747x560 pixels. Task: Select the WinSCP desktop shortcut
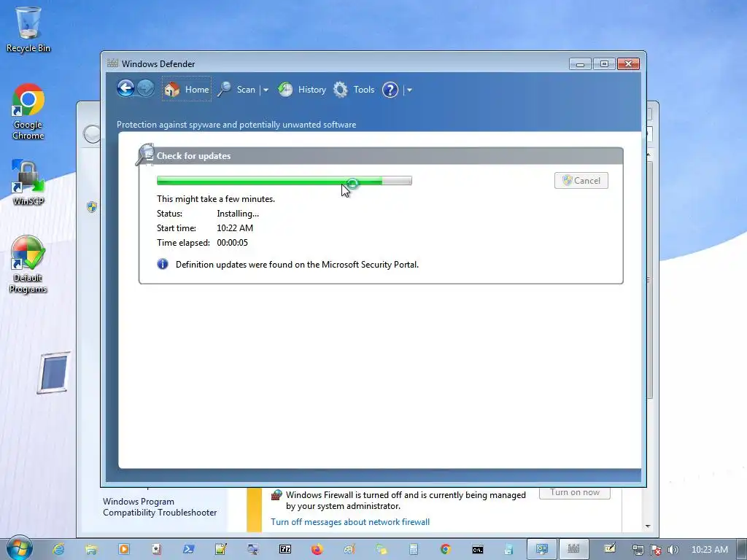28,182
